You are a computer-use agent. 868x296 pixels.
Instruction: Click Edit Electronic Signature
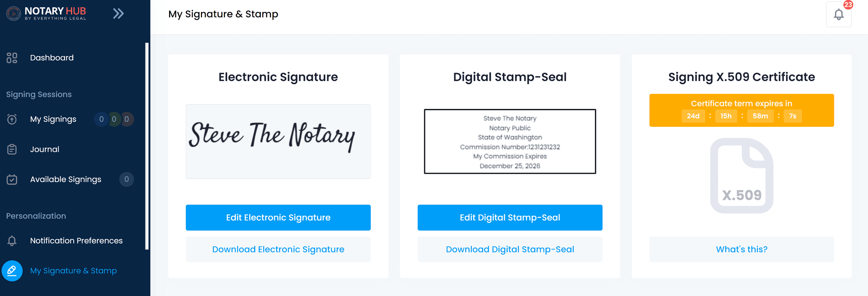(x=278, y=217)
